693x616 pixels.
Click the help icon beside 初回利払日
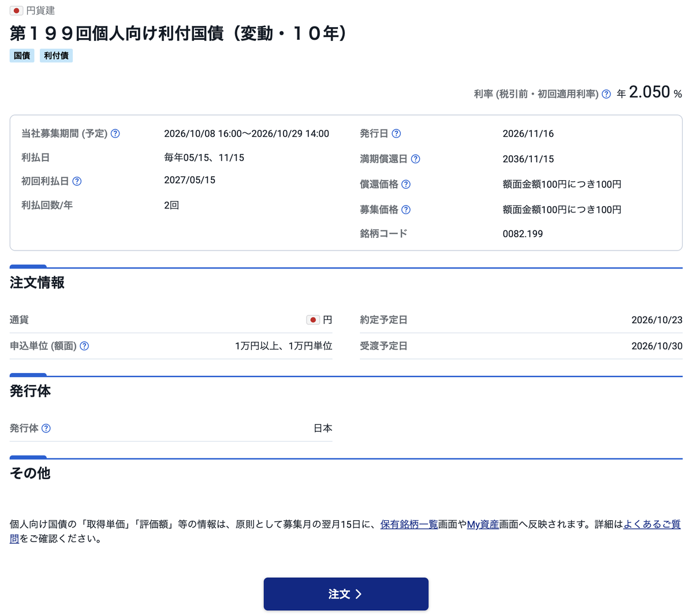point(77,181)
